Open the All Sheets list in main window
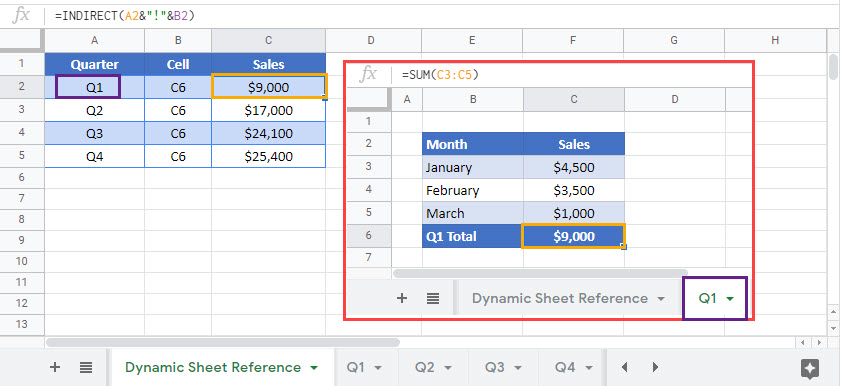 tap(86, 368)
